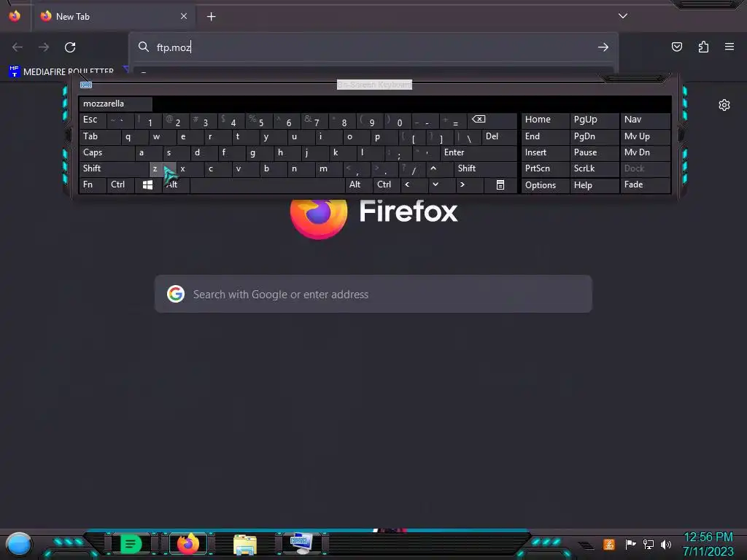Open the List all tabs chevron

pos(623,16)
